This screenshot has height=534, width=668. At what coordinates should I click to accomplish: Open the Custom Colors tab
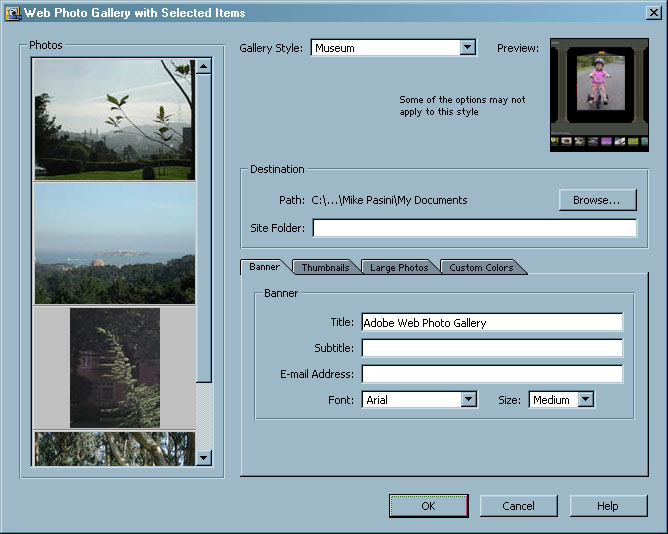pos(481,268)
